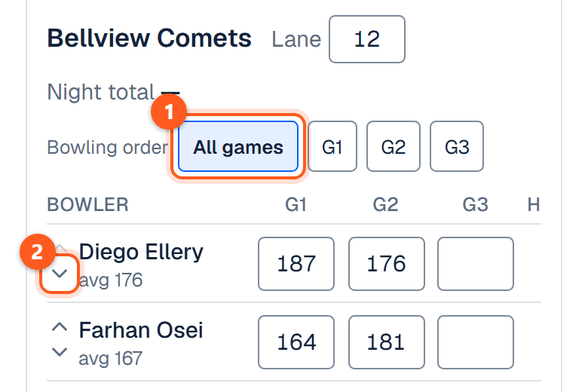Edit Farhan Osei's G1 score of 164
588x392 pixels.
coord(296,342)
